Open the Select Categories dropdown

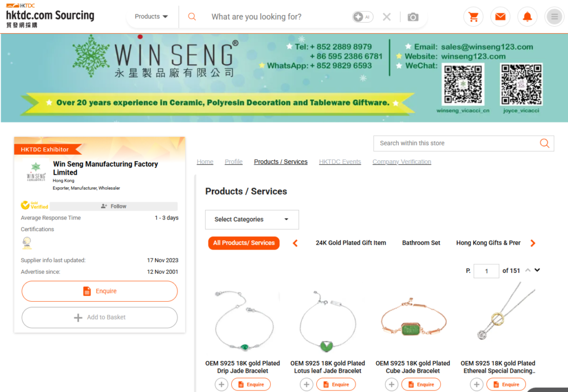tap(252, 220)
